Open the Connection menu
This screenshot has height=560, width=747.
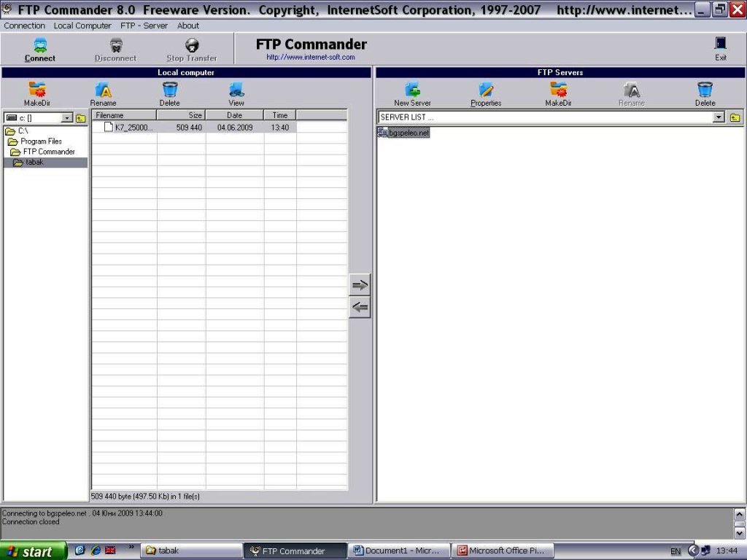(x=24, y=26)
